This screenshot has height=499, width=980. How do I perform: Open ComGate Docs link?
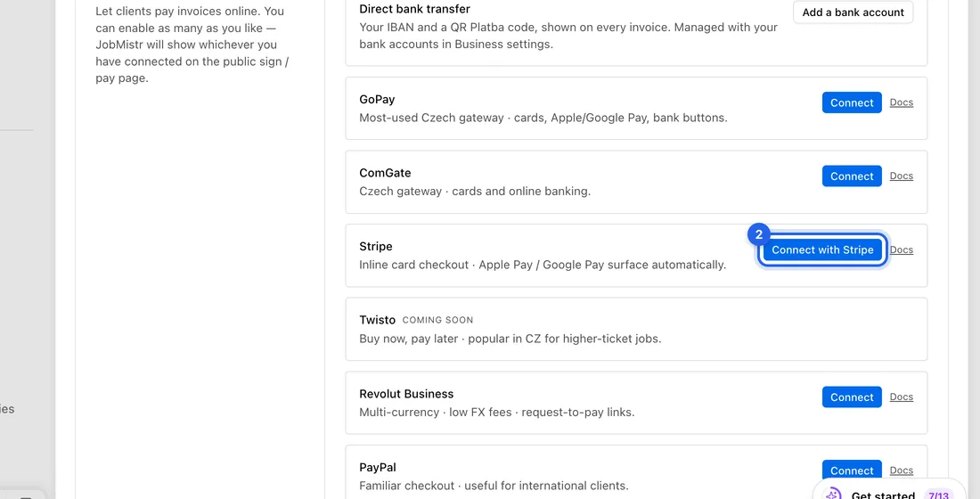click(x=902, y=176)
